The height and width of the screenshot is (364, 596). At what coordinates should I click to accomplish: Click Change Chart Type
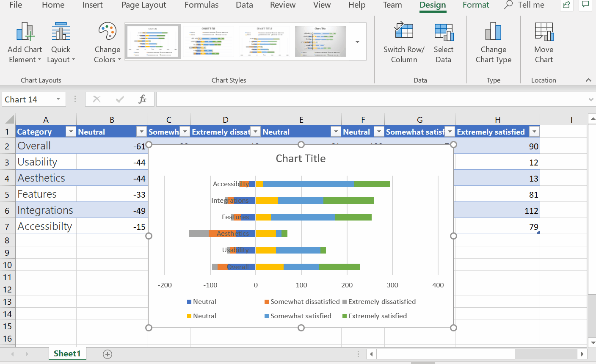pos(494,43)
